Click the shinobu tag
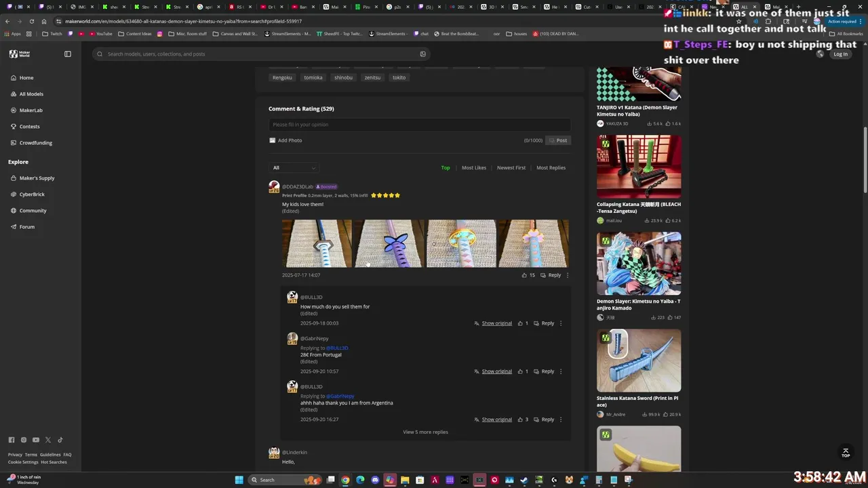Viewport: 868px width, 488px height. point(344,78)
